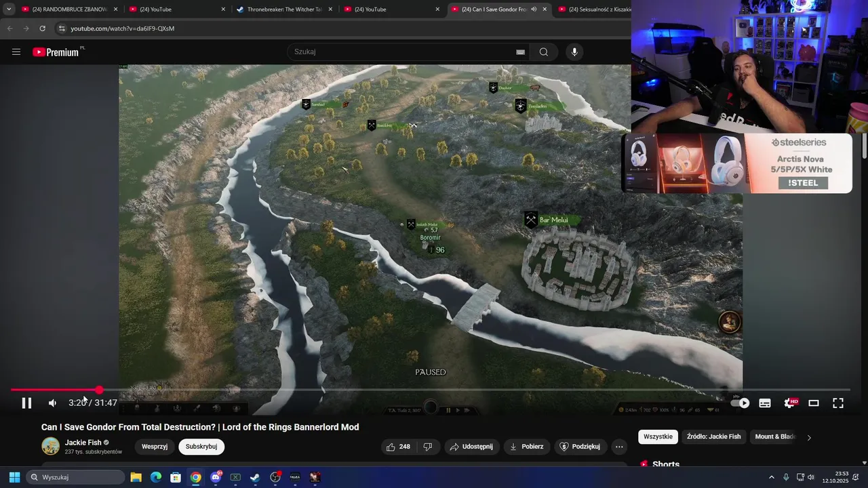This screenshot has width=868, height=488.
Task: Open system volume tray icon
Action: tap(811, 477)
